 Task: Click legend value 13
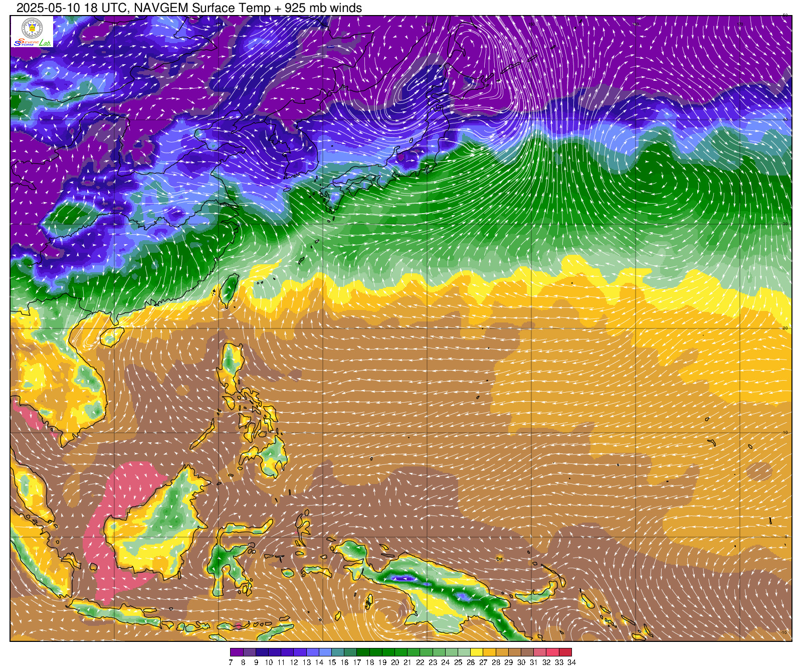coord(307,662)
